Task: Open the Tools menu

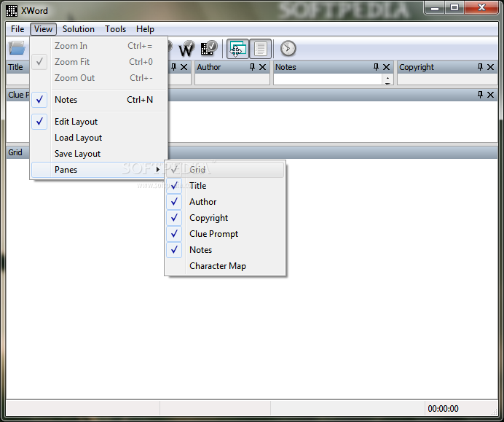Action: pos(115,29)
